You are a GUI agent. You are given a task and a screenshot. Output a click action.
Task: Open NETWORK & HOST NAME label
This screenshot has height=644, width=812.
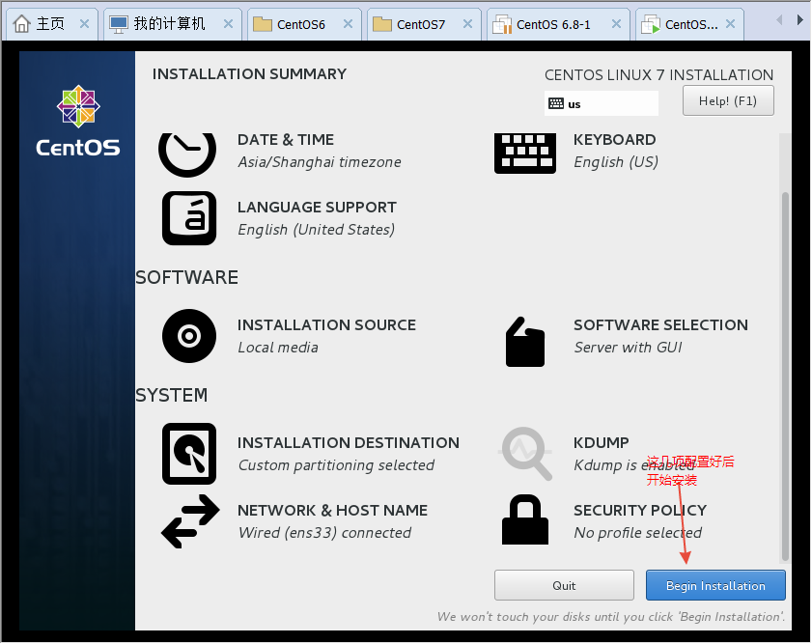(332, 511)
